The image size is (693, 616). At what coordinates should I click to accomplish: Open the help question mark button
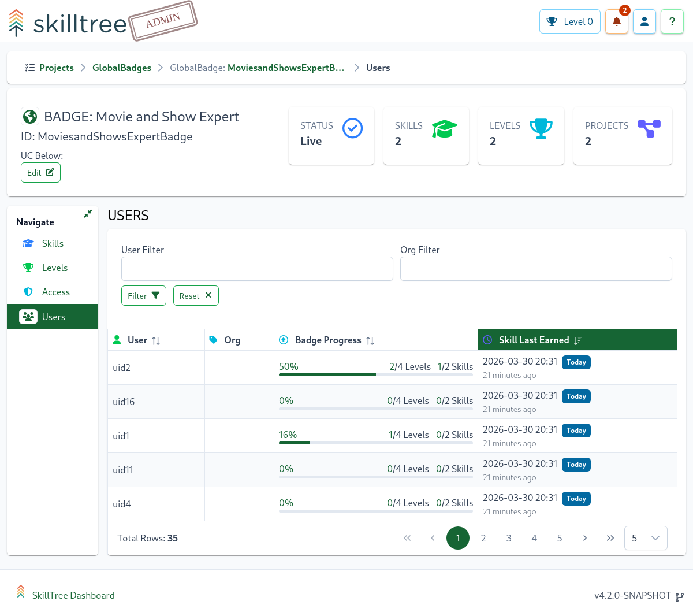(672, 22)
